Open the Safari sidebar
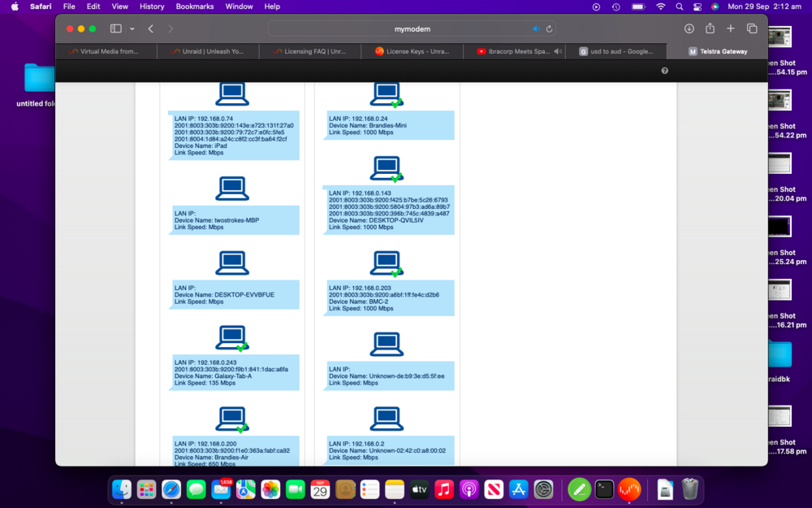The width and height of the screenshot is (812, 508). [116, 28]
